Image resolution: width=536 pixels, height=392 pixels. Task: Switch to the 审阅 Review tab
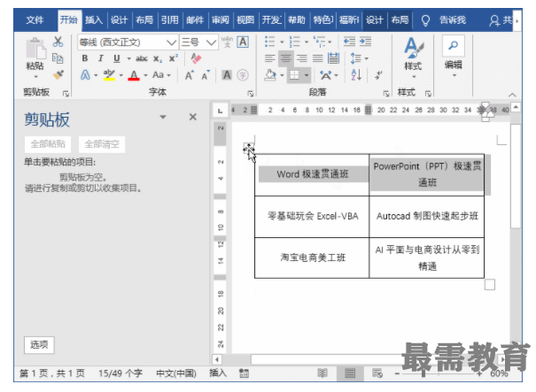[x=220, y=20]
